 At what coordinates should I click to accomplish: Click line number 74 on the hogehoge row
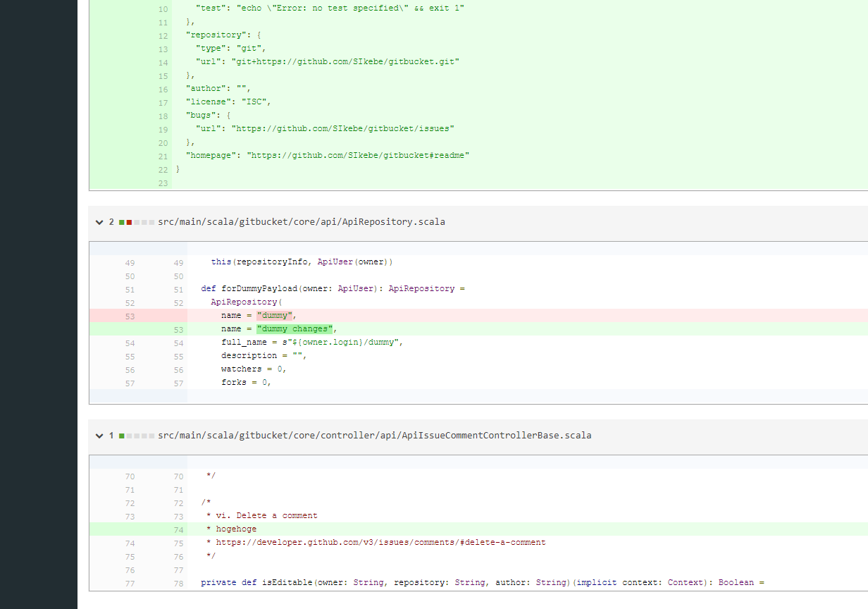point(178,529)
